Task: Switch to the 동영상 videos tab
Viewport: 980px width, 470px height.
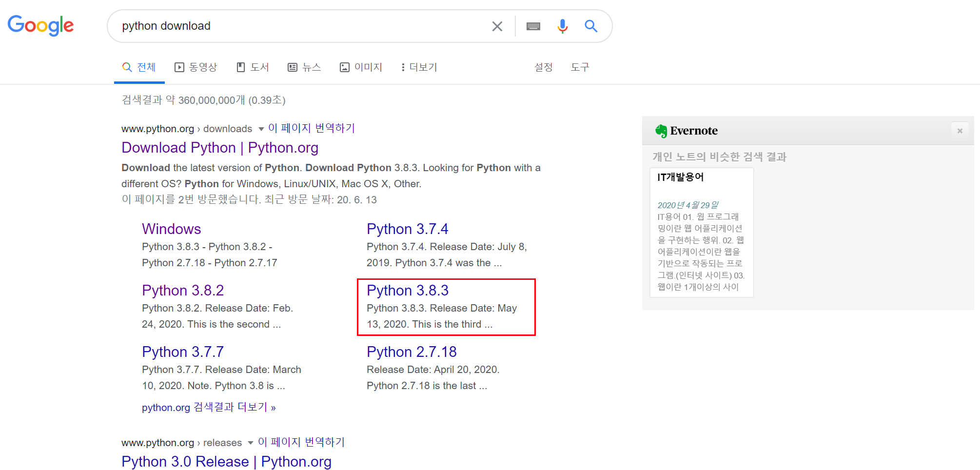Action: 196,67
